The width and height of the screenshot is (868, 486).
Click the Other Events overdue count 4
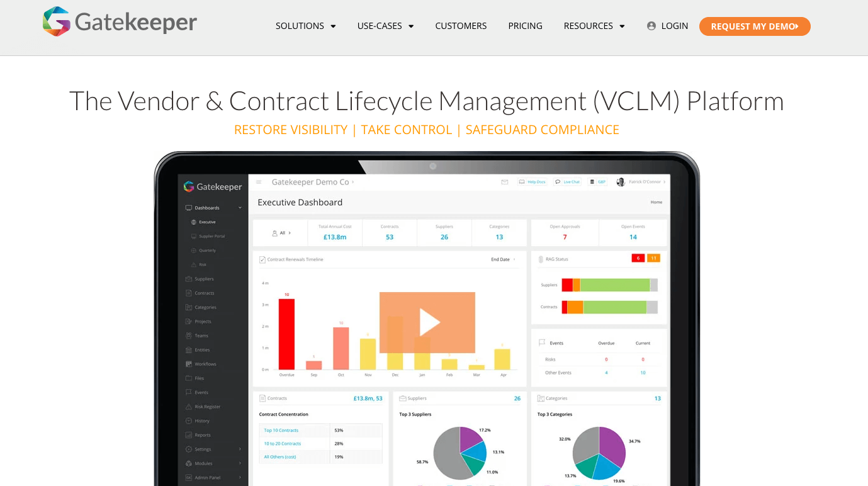[x=606, y=373]
